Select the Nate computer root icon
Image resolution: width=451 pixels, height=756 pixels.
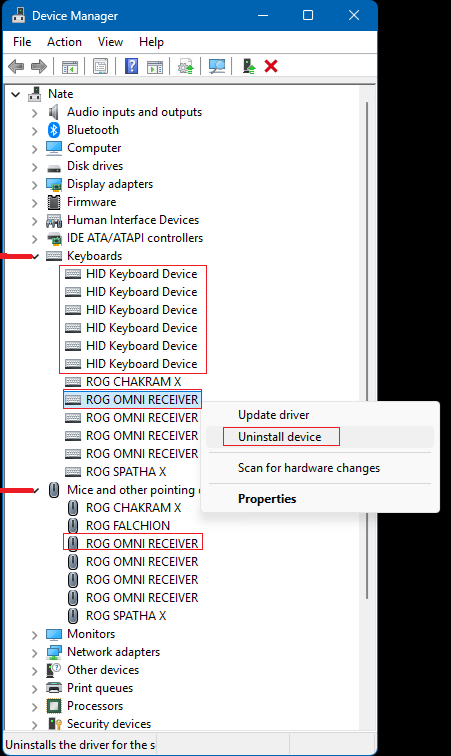click(x=35, y=94)
